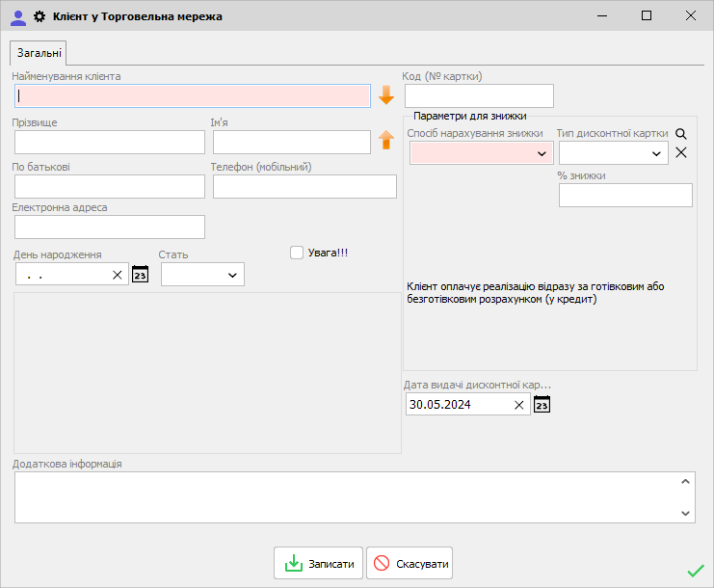Click the gear icon in title bar
714x588 pixels.
pyautogui.click(x=40, y=16)
